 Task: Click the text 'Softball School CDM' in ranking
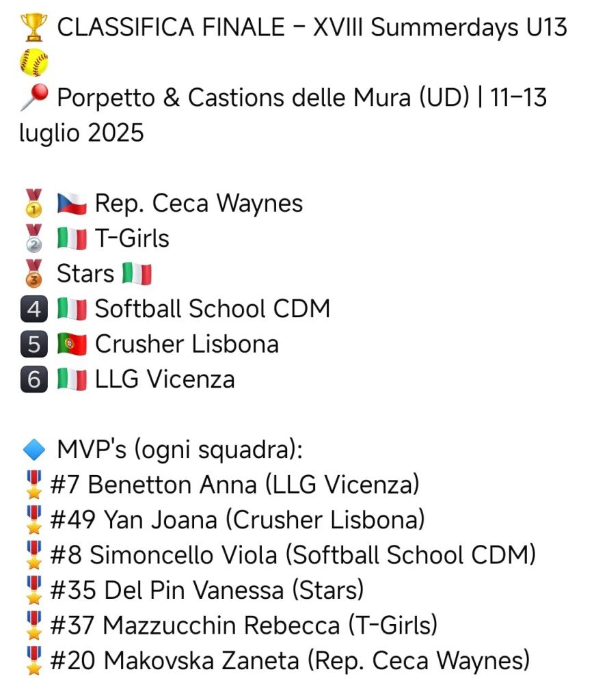point(212,309)
